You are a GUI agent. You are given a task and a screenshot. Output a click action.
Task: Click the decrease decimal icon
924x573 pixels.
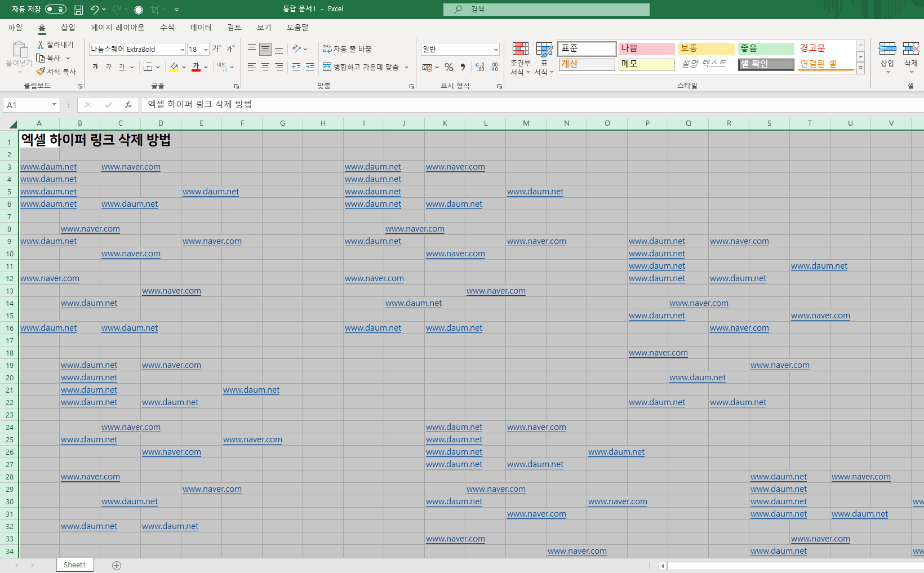(x=494, y=67)
